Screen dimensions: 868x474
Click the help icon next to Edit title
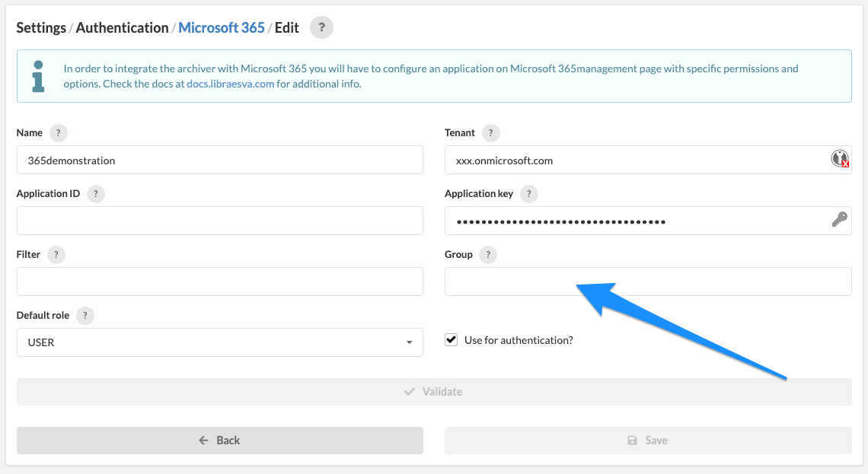tap(321, 27)
